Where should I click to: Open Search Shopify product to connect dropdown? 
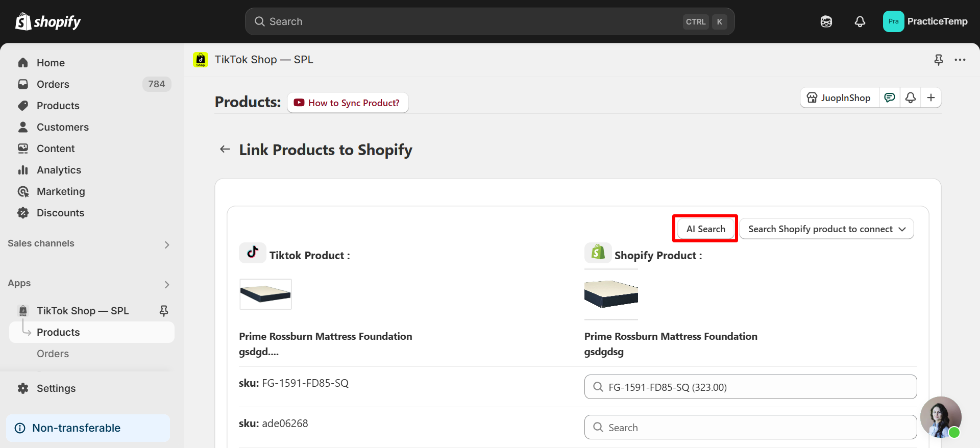[826, 229]
